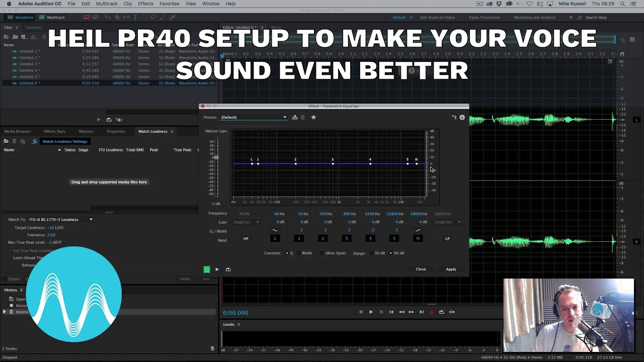Toggle Skip Selection transport icon
The image size is (644, 362).
click(452, 312)
